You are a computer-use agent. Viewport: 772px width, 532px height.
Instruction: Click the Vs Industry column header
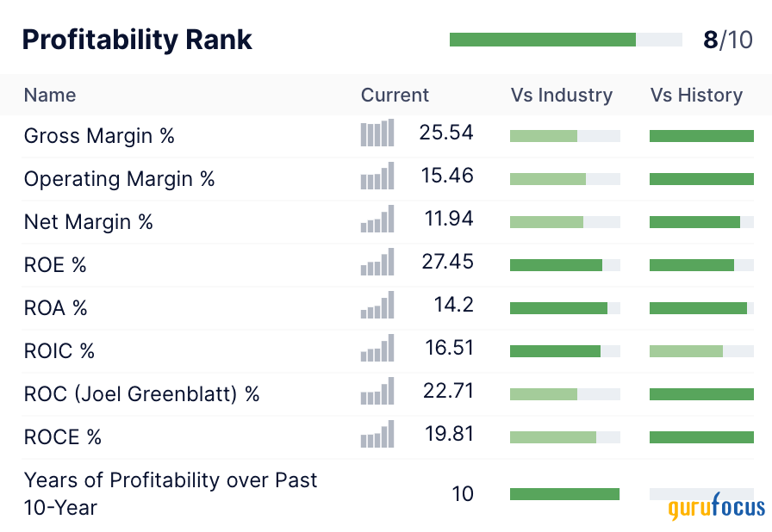[x=562, y=95]
